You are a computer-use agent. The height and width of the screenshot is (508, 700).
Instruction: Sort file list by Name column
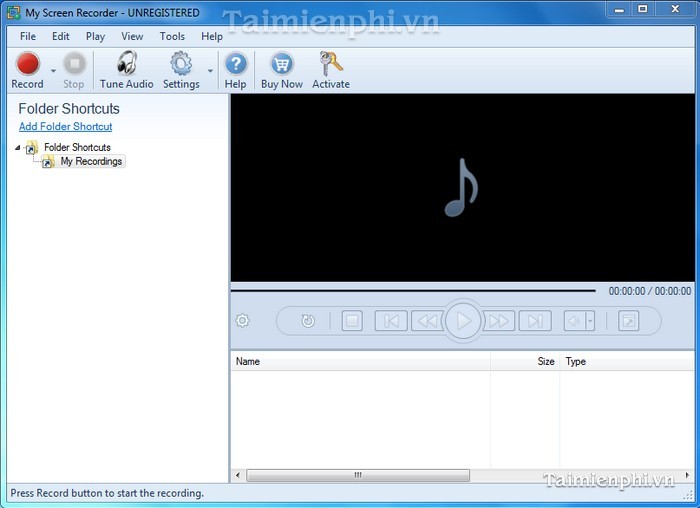360,361
